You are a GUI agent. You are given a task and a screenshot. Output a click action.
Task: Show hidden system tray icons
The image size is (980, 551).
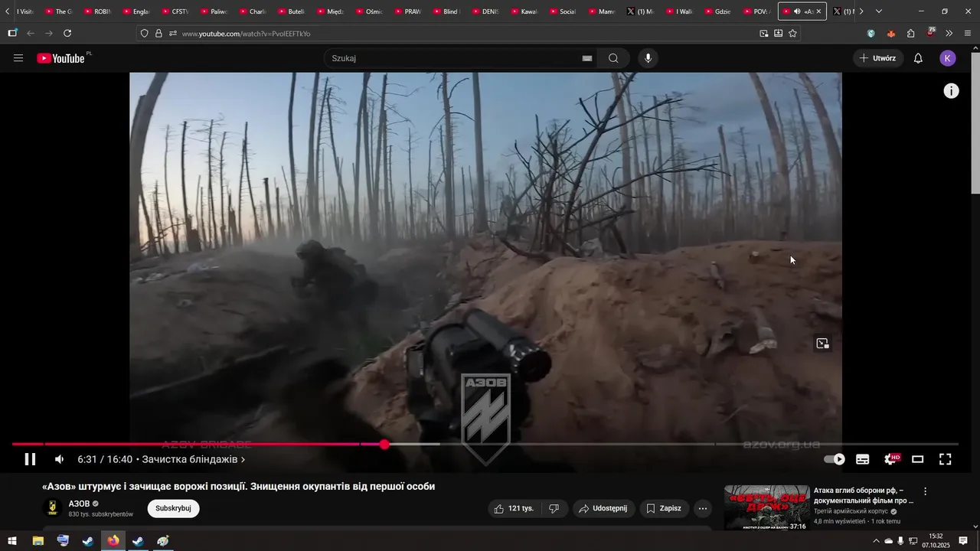[x=876, y=541]
